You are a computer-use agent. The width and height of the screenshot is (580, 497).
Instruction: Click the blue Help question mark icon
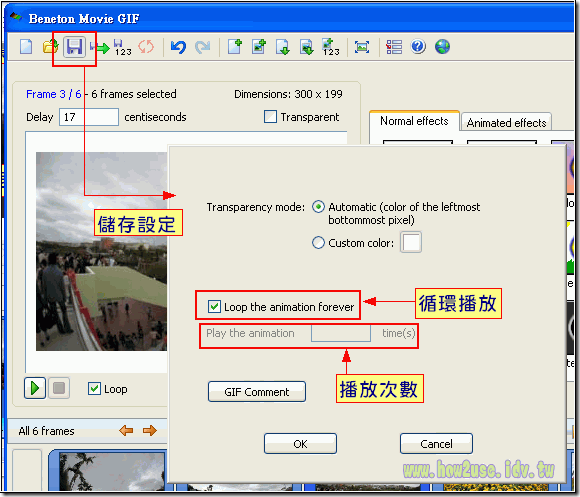(418, 47)
